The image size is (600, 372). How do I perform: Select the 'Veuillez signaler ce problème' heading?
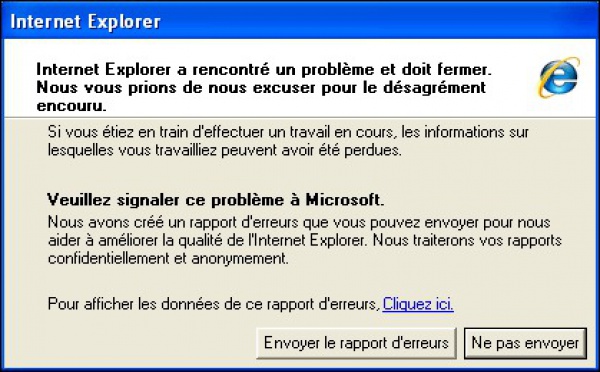215,200
